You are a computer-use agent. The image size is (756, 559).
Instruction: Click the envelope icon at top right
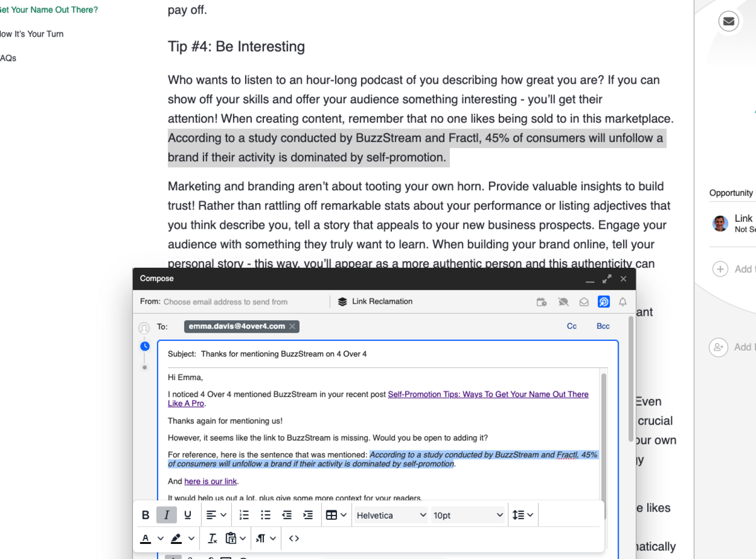[729, 21]
